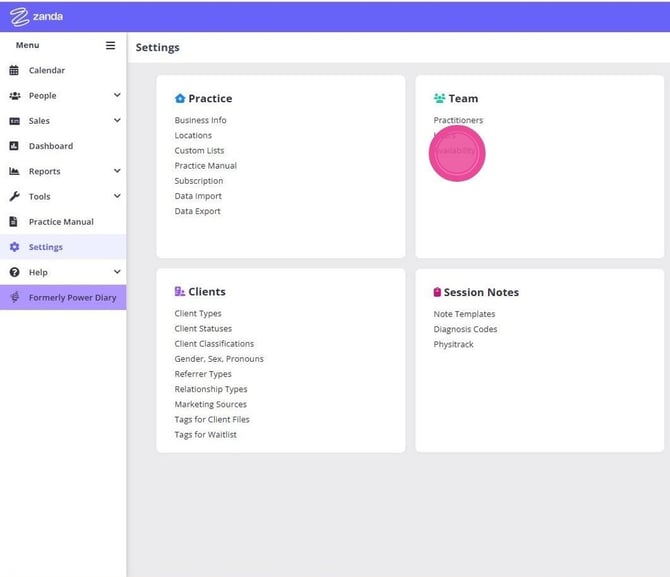
Task: Select Practice Manual in sidebar menu
Action: tap(63, 222)
